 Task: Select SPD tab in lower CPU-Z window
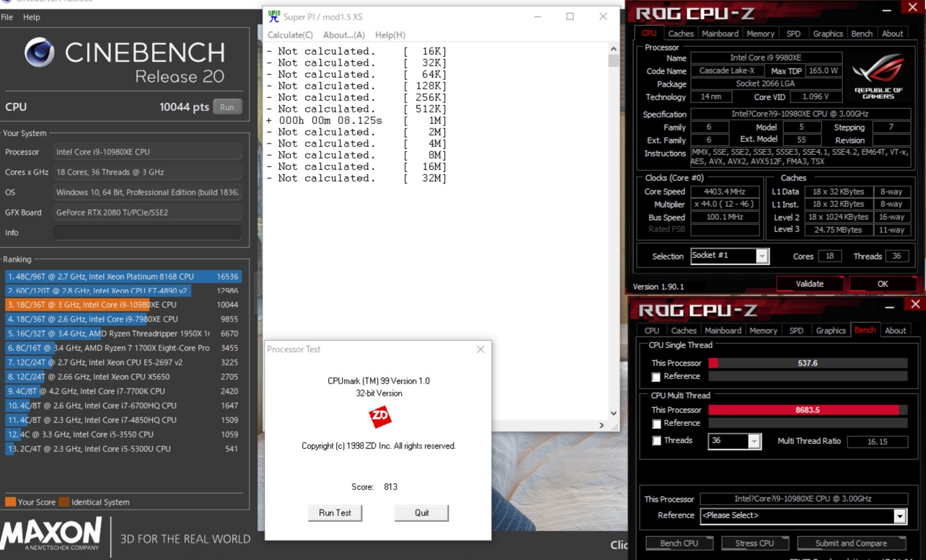click(796, 331)
